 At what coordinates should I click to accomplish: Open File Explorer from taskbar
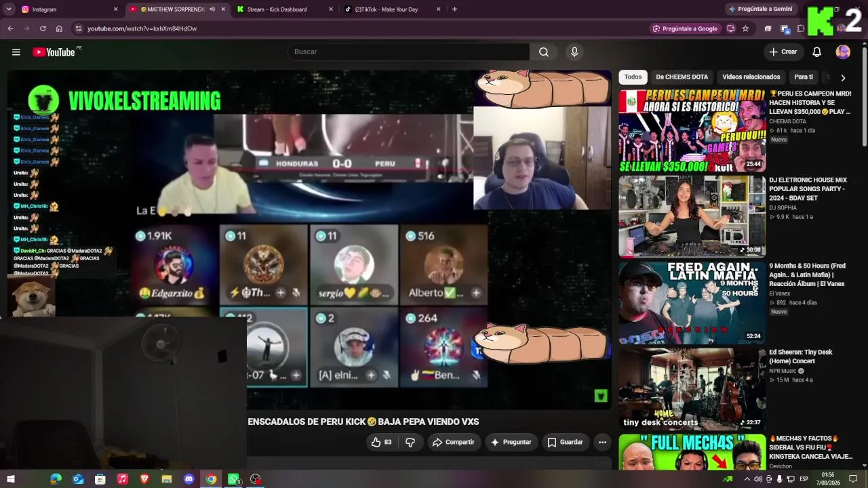167,479
